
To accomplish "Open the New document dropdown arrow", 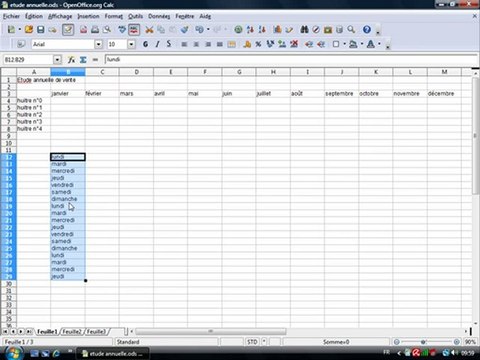I will [x=20, y=30].
